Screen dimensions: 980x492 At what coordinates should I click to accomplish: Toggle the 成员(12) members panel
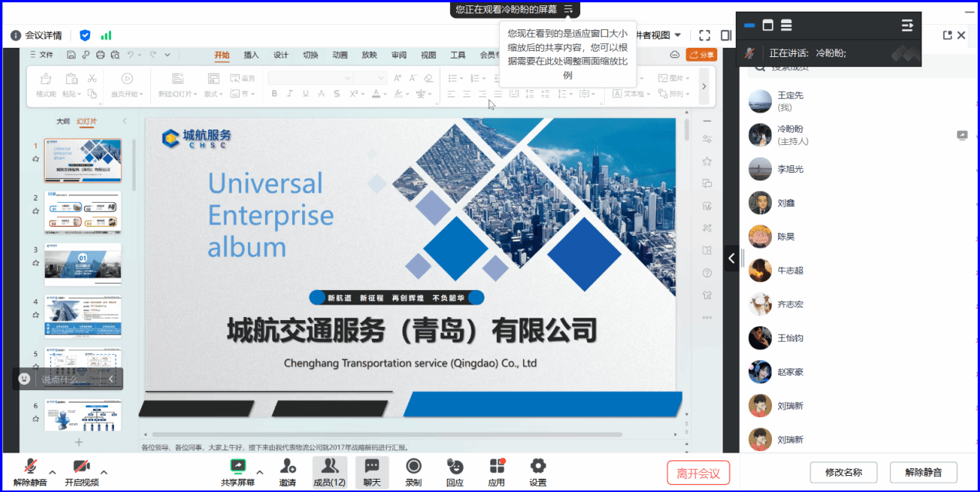330,467
